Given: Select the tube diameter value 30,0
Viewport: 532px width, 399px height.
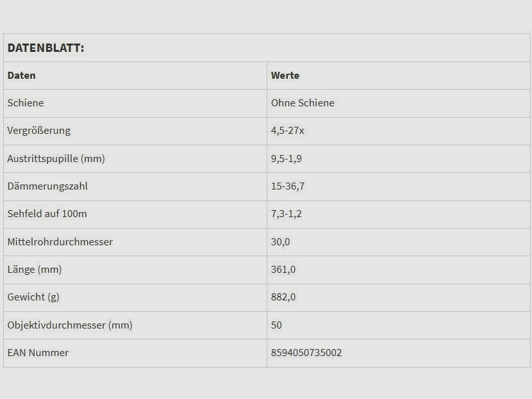Looking at the screenshot, I should point(281,242).
